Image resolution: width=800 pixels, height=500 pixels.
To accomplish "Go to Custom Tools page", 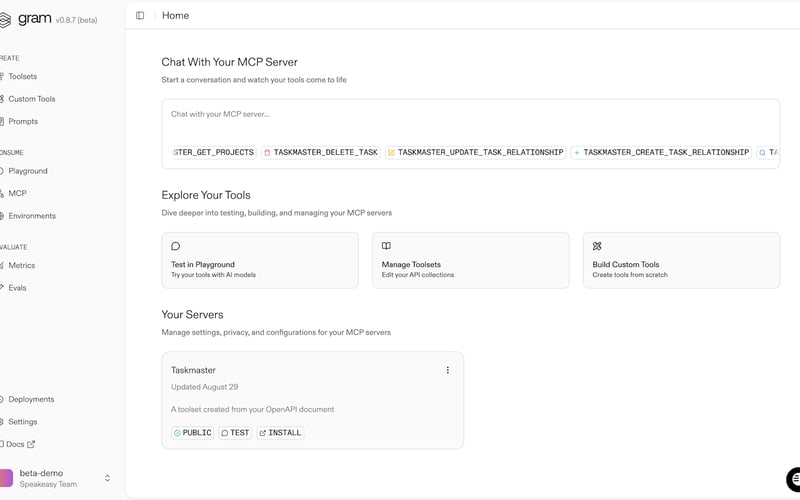I will pos(31,99).
